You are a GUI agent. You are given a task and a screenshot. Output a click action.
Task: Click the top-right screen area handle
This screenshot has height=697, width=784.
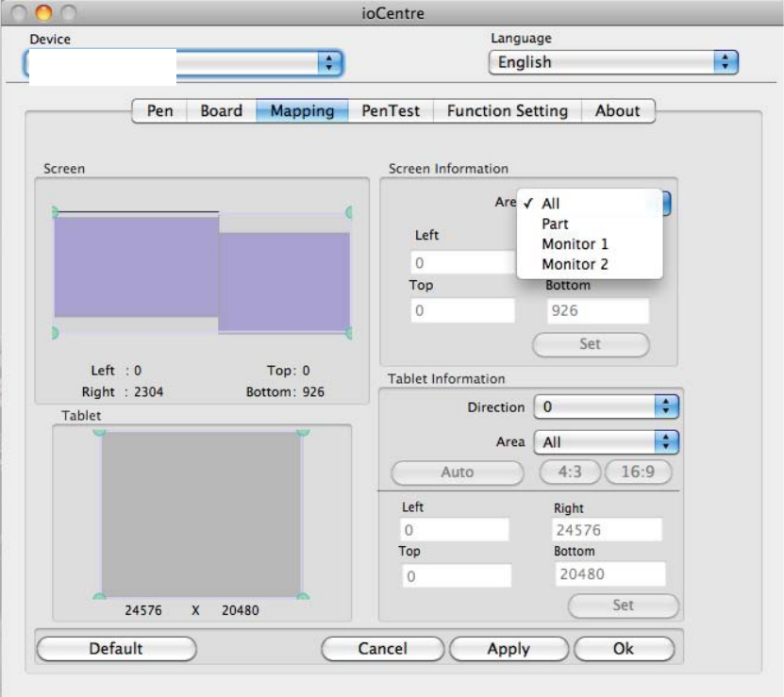tap(349, 212)
